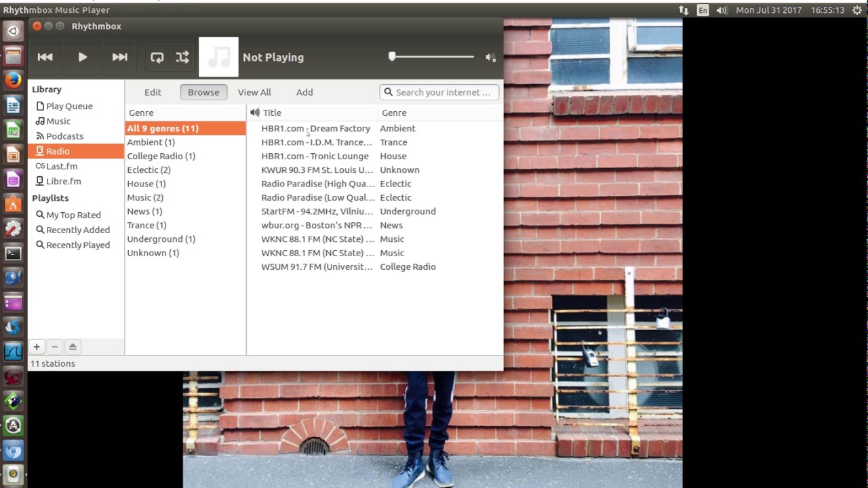The height and width of the screenshot is (488, 868).
Task: Open the network indicator in top bar
Action: point(684,10)
